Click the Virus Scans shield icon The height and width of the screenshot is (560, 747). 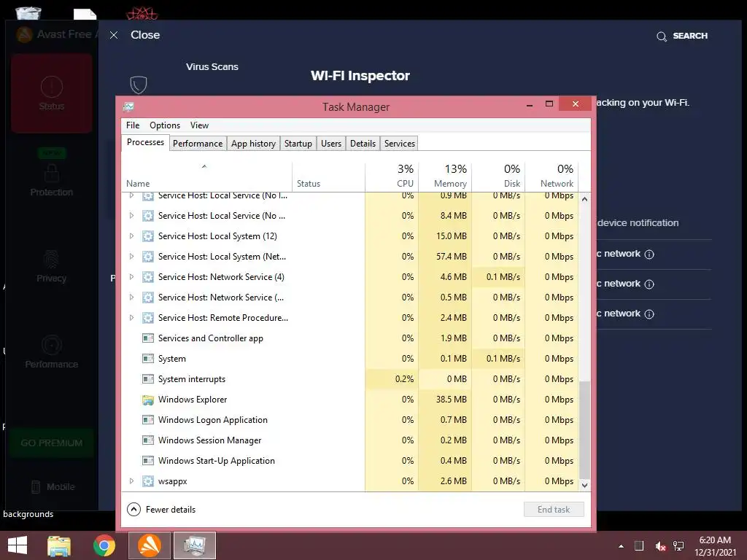(x=139, y=85)
